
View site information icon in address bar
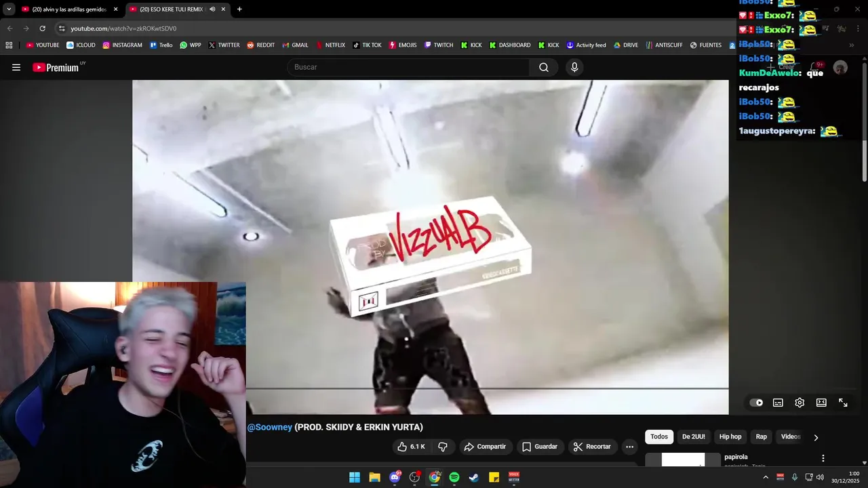(61, 28)
